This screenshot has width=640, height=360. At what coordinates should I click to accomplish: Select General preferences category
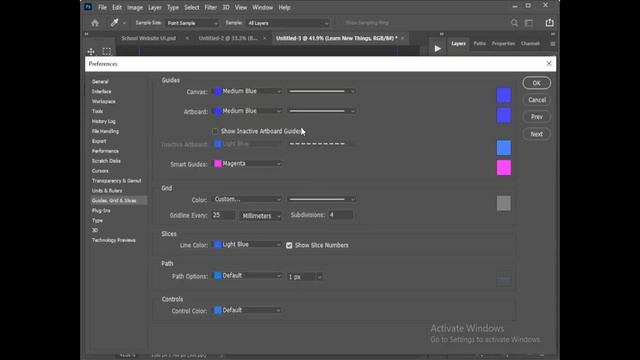100,82
